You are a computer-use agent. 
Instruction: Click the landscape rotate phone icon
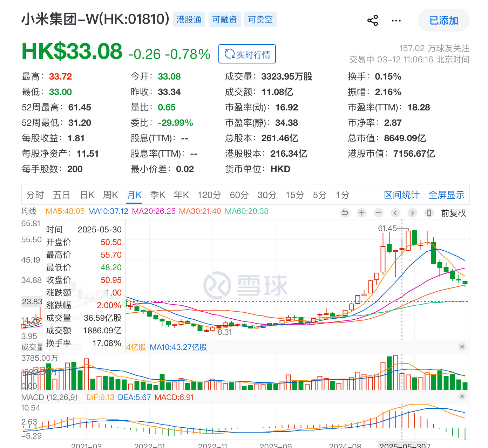429,213
